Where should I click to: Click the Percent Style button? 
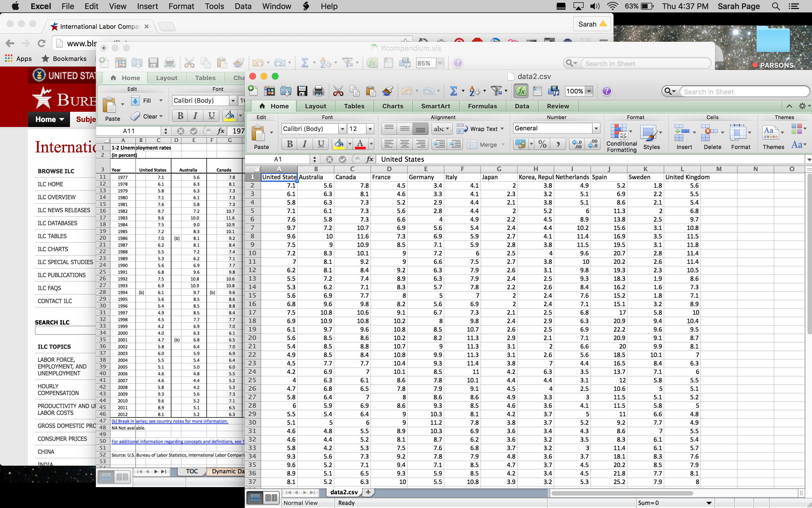pos(542,144)
